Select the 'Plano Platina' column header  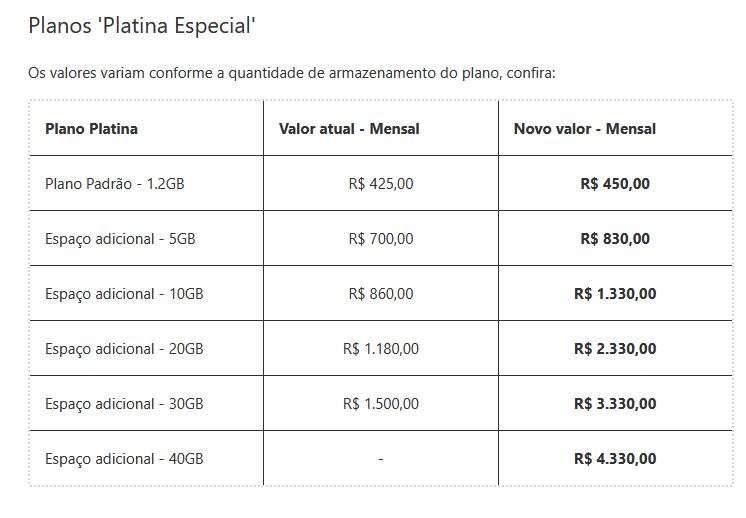pos(91,129)
